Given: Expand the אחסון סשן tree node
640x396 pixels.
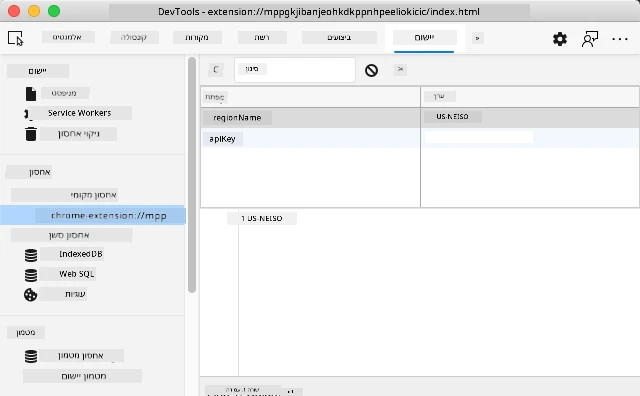Looking at the screenshot, I should (71, 235).
